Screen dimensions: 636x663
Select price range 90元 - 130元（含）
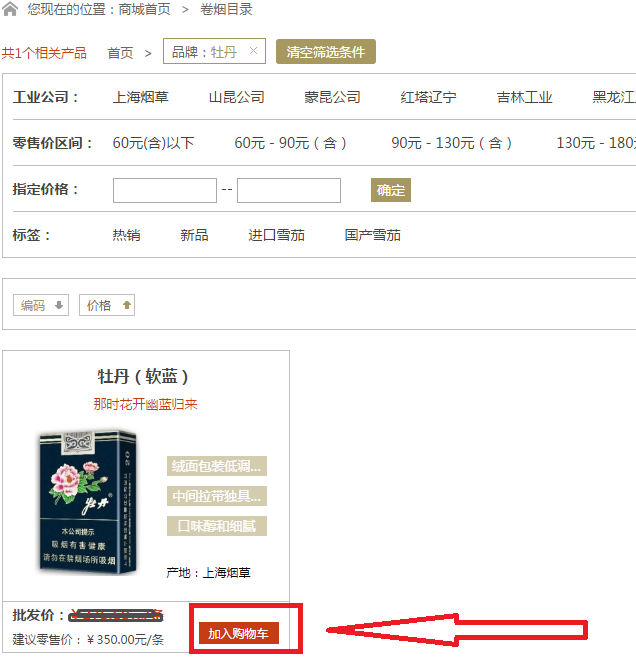[452, 143]
